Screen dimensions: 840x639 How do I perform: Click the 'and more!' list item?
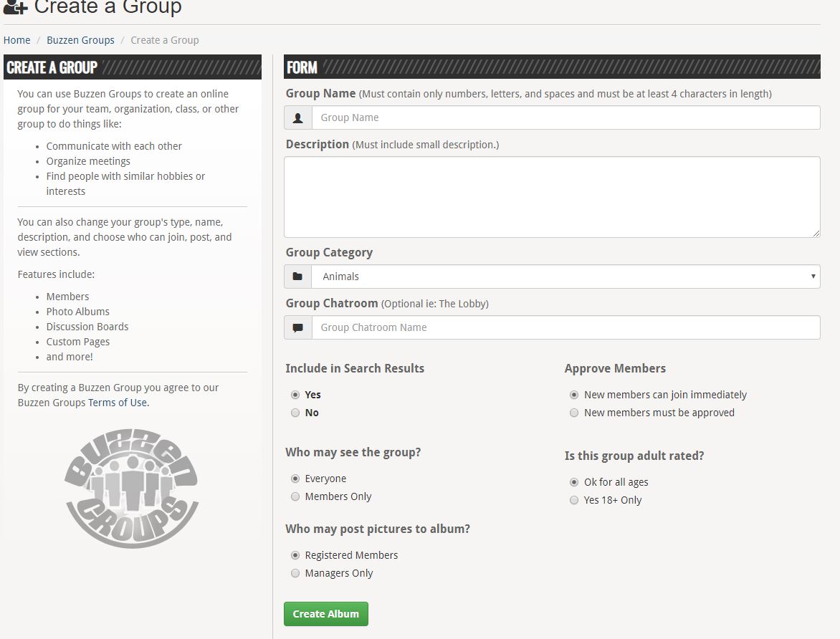click(x=70, y=357)
